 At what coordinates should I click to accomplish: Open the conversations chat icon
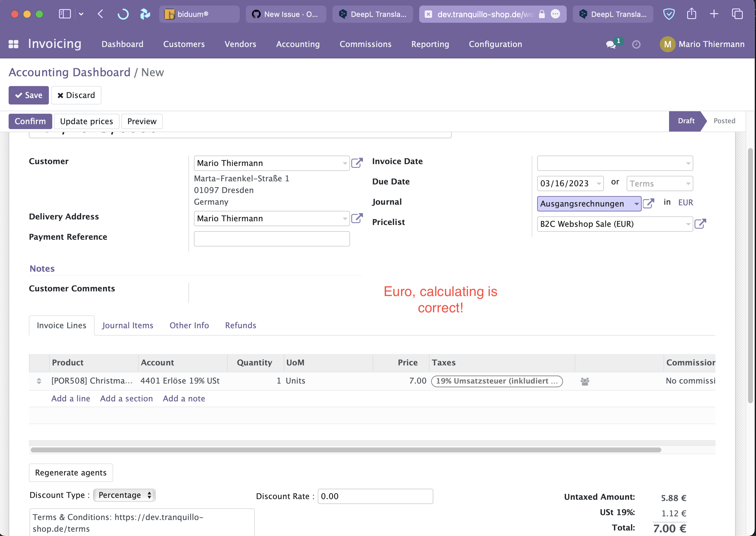point(611,44)
